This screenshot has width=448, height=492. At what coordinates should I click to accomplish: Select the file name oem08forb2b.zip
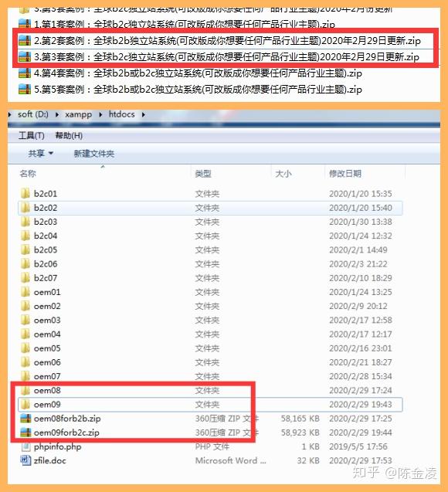67,419
